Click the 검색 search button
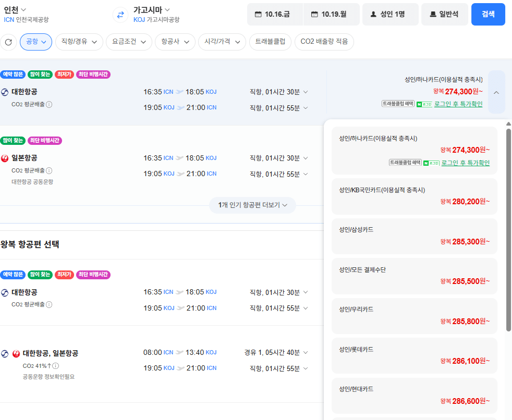 click(x=488, y=15)
